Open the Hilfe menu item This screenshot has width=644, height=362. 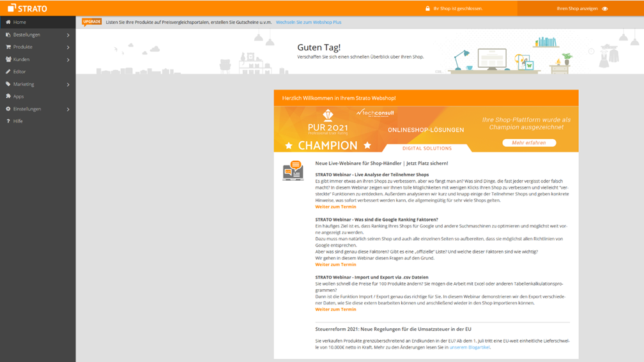tap(38, 121)
